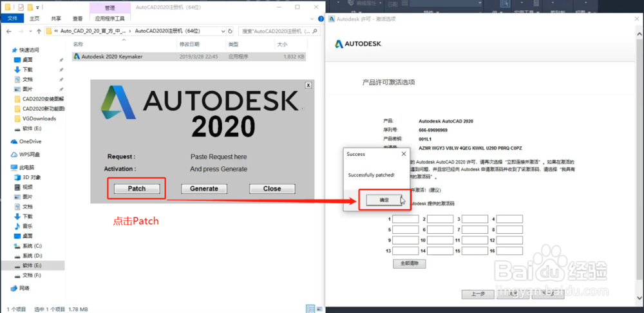Viewport: 644px width, 313px height.
Task: Open the 文件 menu in File Explorer
Action: pyautogui.click(x=12, y=18)
